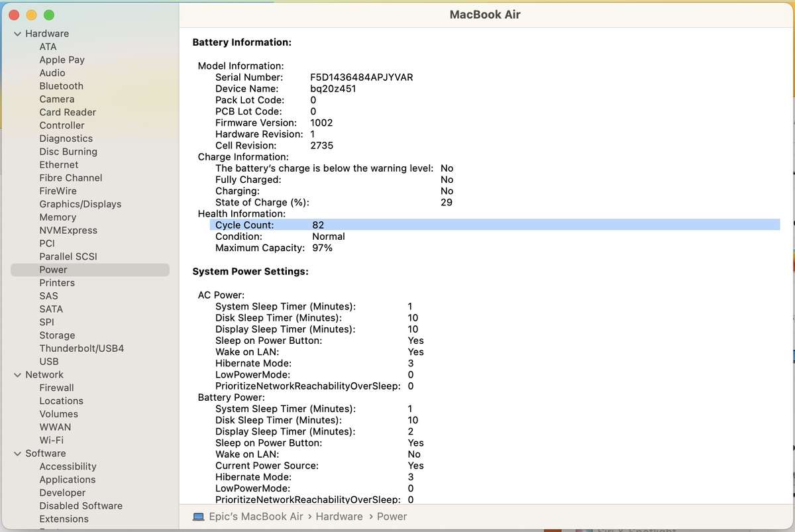Open Applications under Software
Viewport: 795px width, 532px height.
tap(67, 480)
